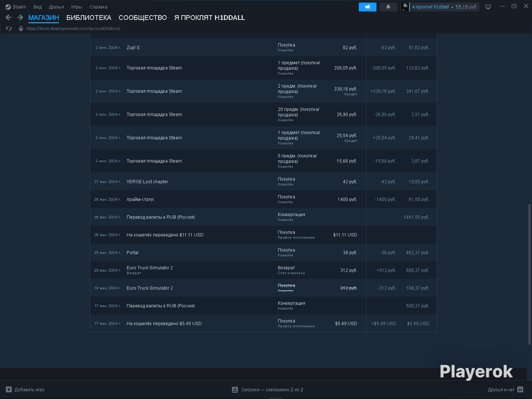532x399 pixels.
Task: Click the +312 руб. wallet change
Action: pyautogui.click(x=386, y=271)
